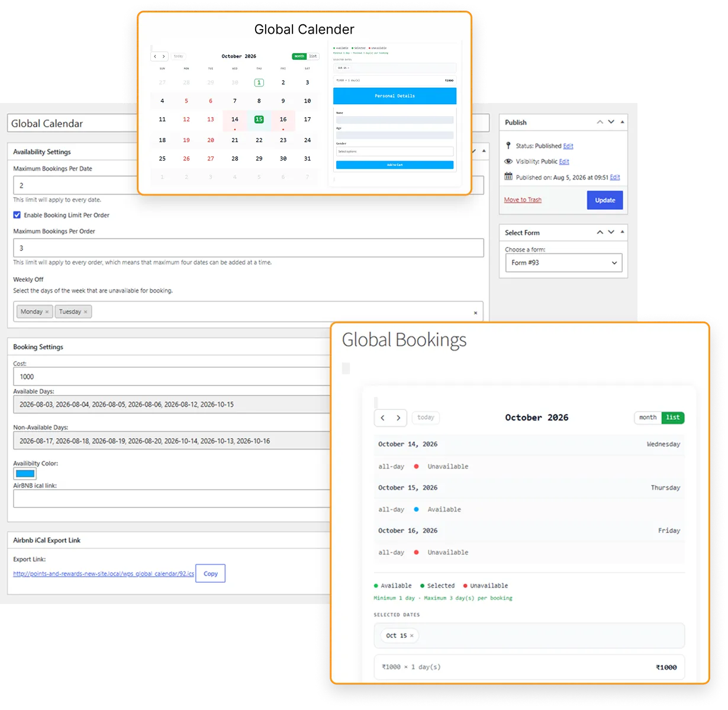Click the Personal Details header button
The height and width of the screenshot is (710, 728).
tap(395, 96)
